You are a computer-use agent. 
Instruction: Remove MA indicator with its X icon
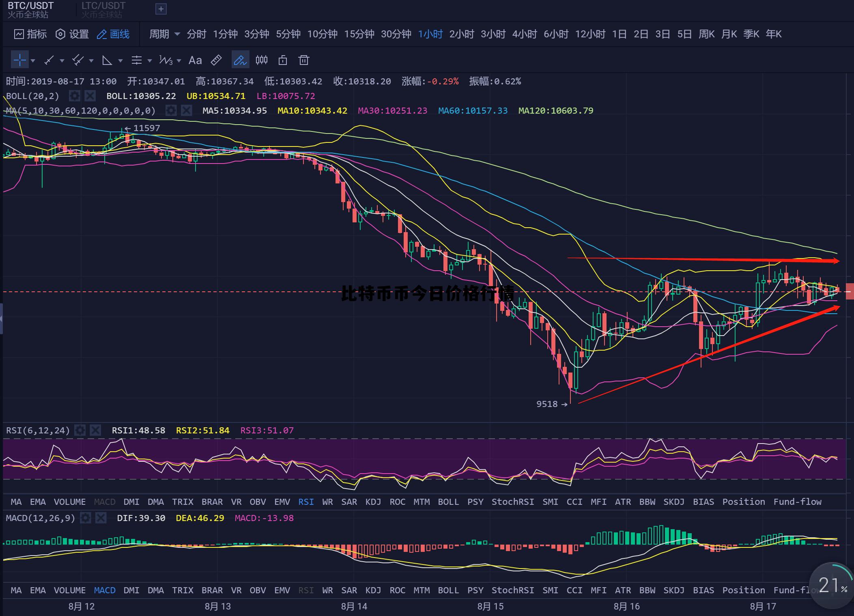coord(186,110)
